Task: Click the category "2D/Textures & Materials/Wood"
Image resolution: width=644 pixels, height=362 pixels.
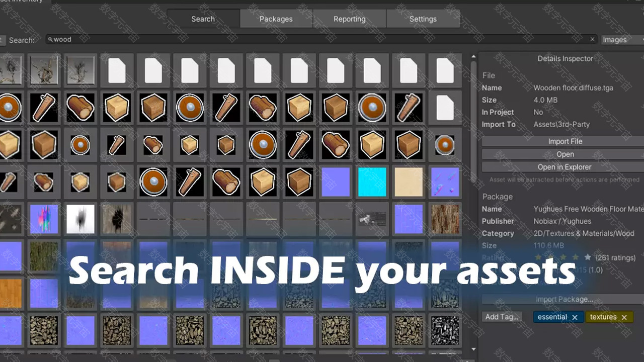Action: coord(584,233)
